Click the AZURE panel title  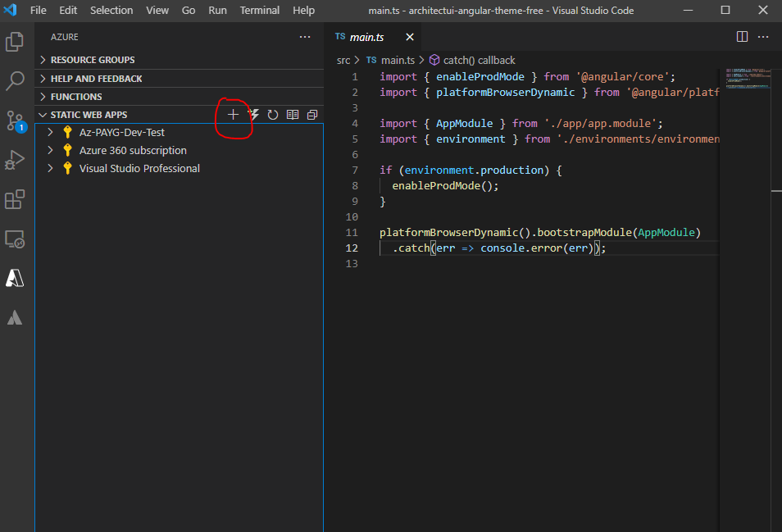(64, 37)
